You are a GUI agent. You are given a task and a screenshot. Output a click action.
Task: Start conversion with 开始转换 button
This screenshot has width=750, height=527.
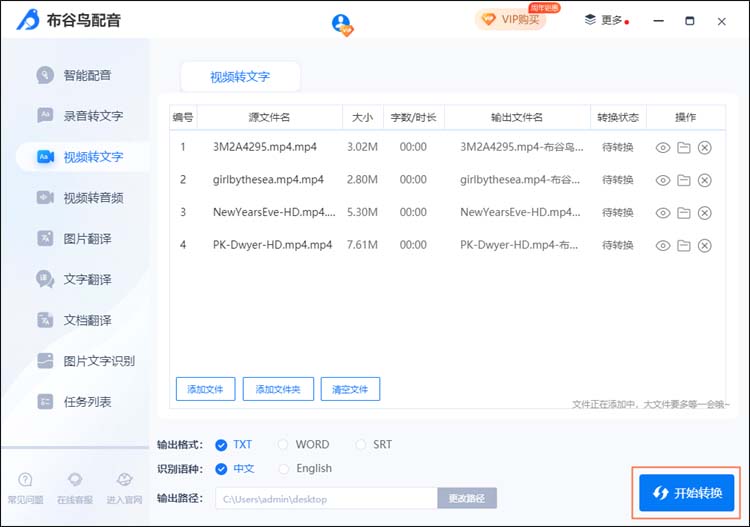687,493
